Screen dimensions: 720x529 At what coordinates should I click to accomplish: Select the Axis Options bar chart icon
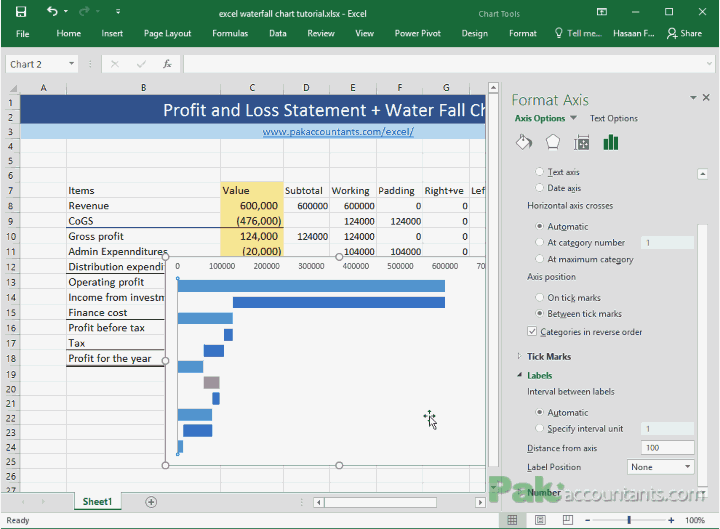point(610,142)
